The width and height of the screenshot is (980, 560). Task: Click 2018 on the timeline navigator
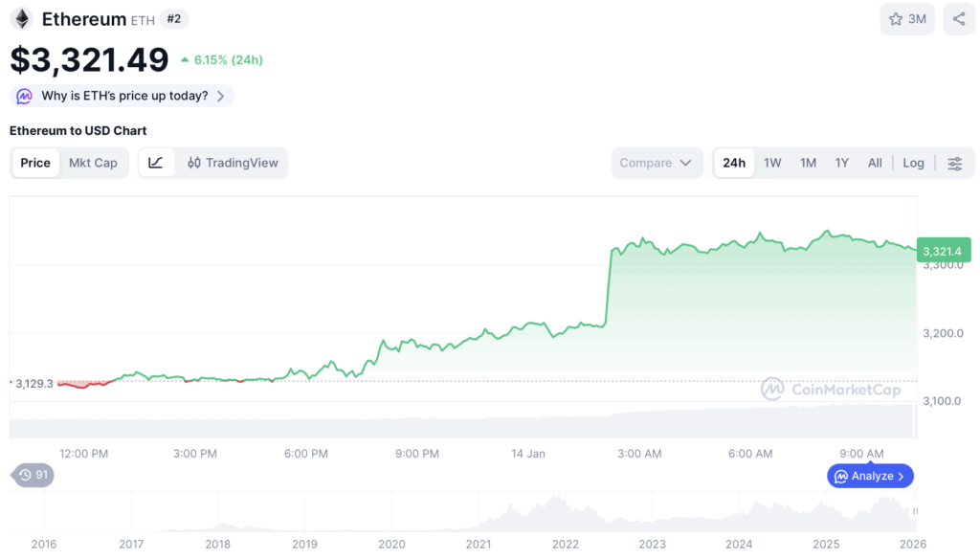pyautogui.click(x=217, y=545)
